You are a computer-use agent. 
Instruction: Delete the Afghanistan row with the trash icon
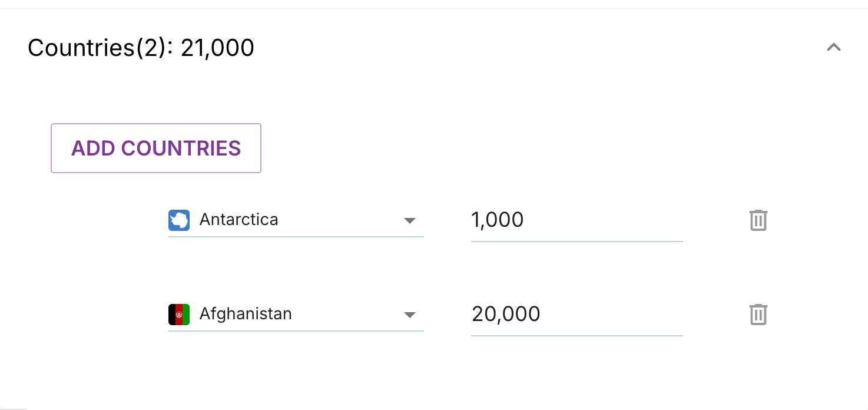point(758,314)
